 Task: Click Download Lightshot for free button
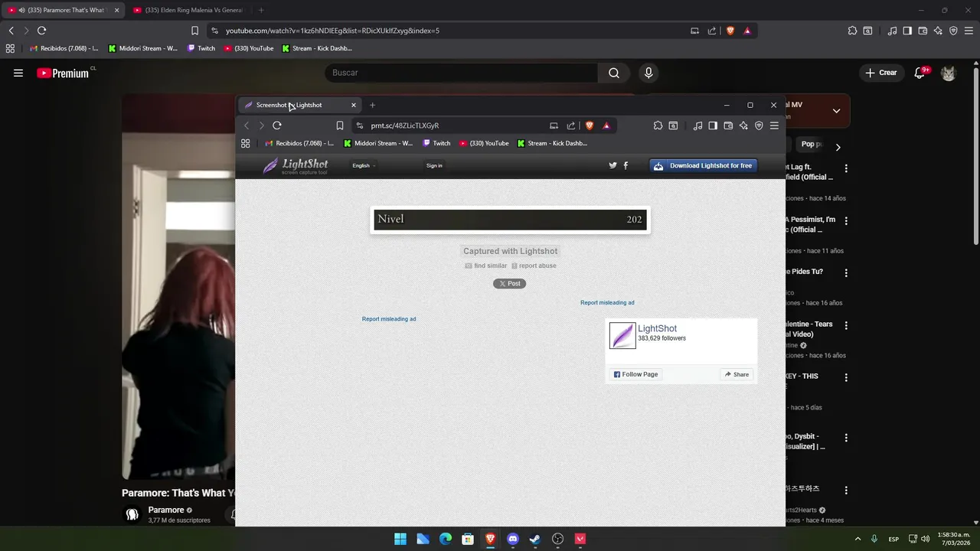tap(703, 165)
